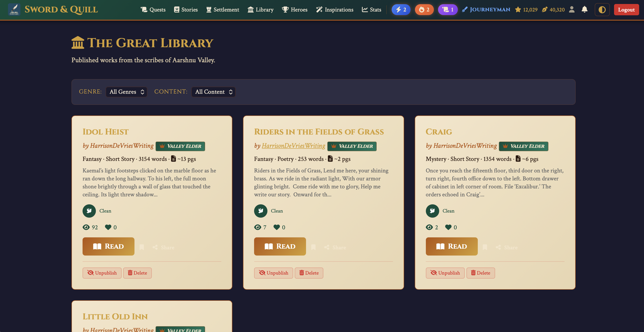The height and width of the screenshot is (332, 644).
Task: Go to the Inspirations page
Action: [334, 10]
